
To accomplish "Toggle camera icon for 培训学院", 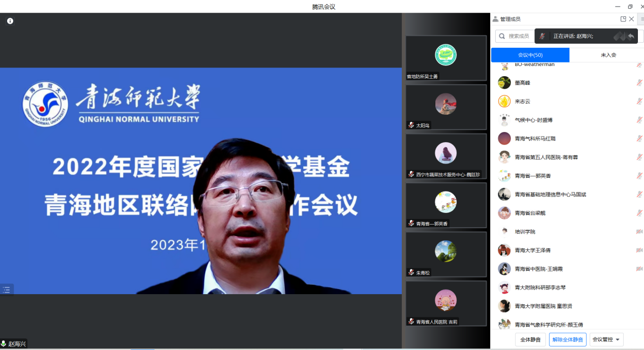I will 639,232.
